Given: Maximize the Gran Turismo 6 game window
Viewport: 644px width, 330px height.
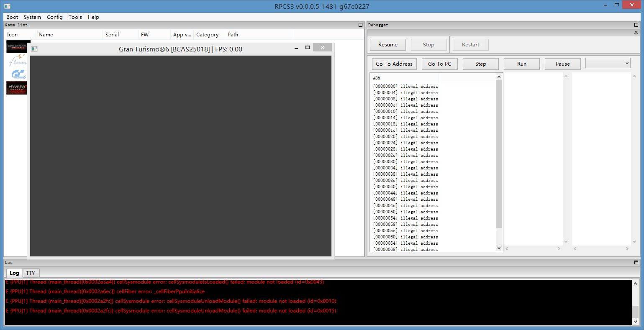Looking at the screenshot, I should tap(308, 48).
